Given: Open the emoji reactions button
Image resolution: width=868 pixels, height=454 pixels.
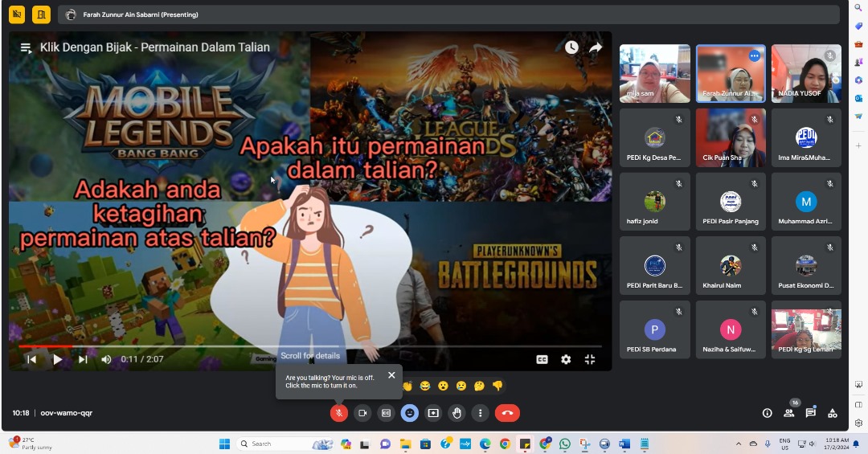Looking at the screenshot, I should pos(410,413).
